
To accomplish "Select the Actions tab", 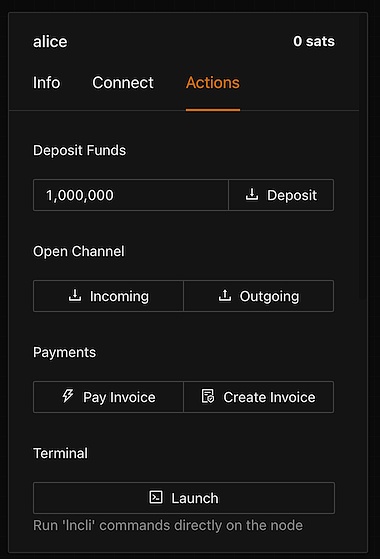I will [x=213, y=83].
